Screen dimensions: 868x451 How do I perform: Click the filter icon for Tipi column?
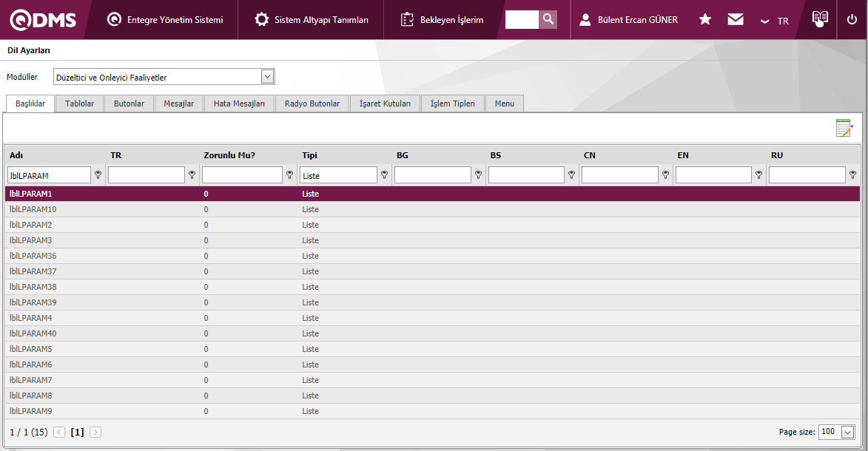[384, 175]
